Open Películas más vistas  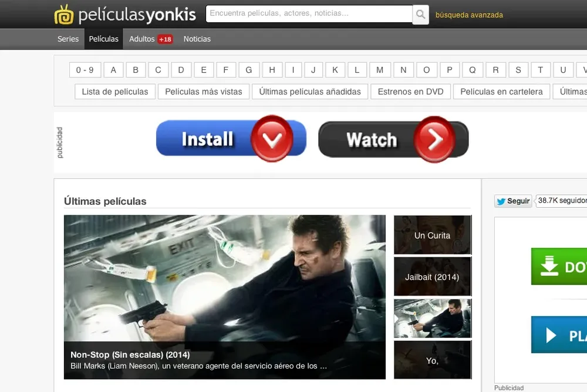pyautogui.click(x=204, y=92)
